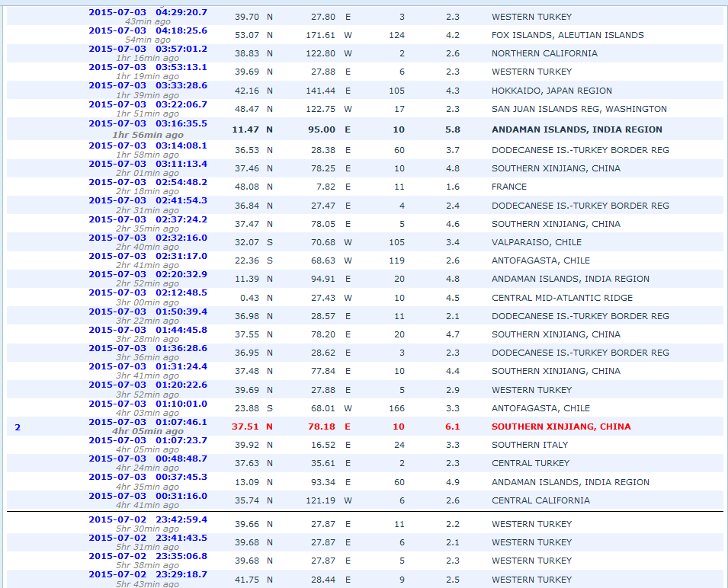Open the 2015-07-03 02:20:32.9 earthquake entry

coord(148,274)
